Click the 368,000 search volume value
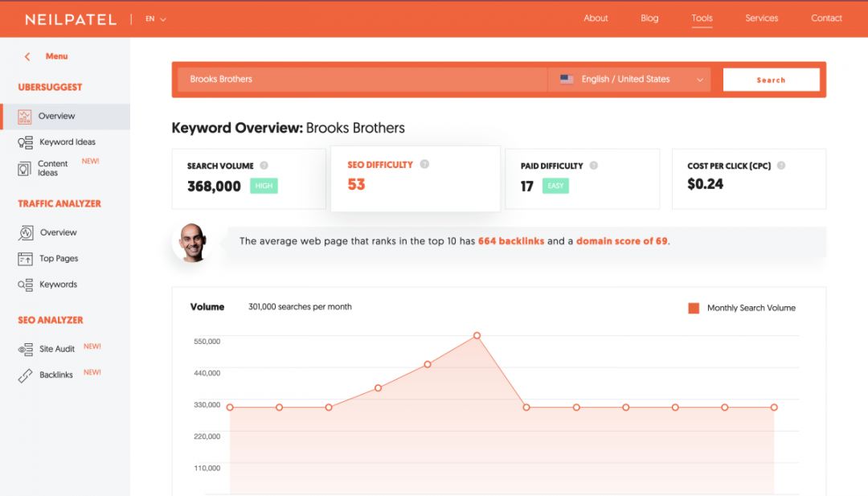The height and width of the screenshot is (496, 868). click(x=214, y=187)
